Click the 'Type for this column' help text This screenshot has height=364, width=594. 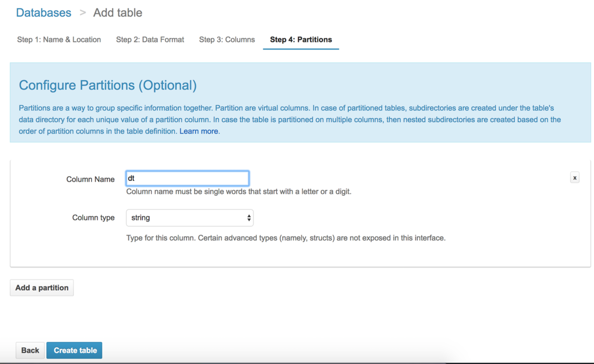(x=286, y=238)
